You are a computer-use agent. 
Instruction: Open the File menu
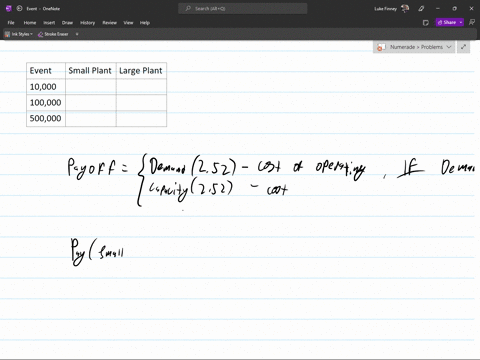click(x=11, y=23)
